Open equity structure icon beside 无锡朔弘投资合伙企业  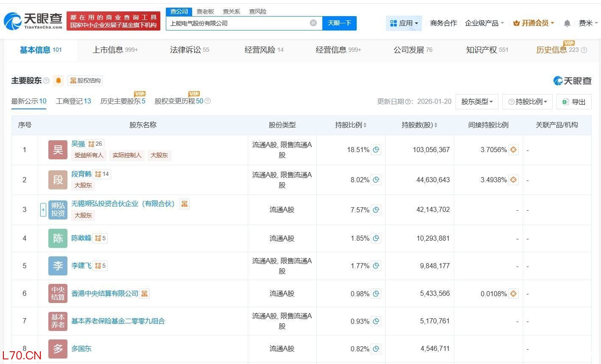[184, 204]
